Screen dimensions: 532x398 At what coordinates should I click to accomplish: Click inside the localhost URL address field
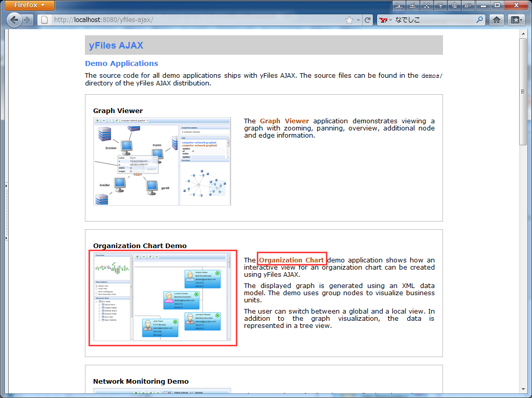[x=194, y=20]
